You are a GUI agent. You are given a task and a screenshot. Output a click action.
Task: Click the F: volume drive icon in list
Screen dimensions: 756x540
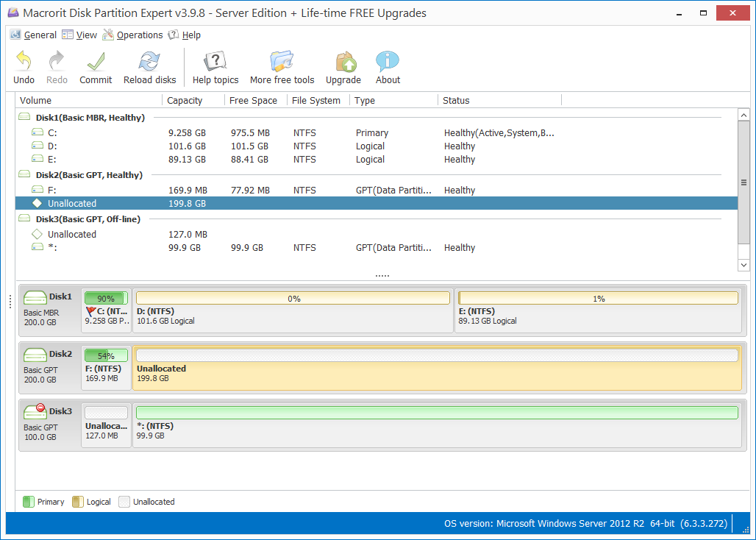tap(37, 190)
